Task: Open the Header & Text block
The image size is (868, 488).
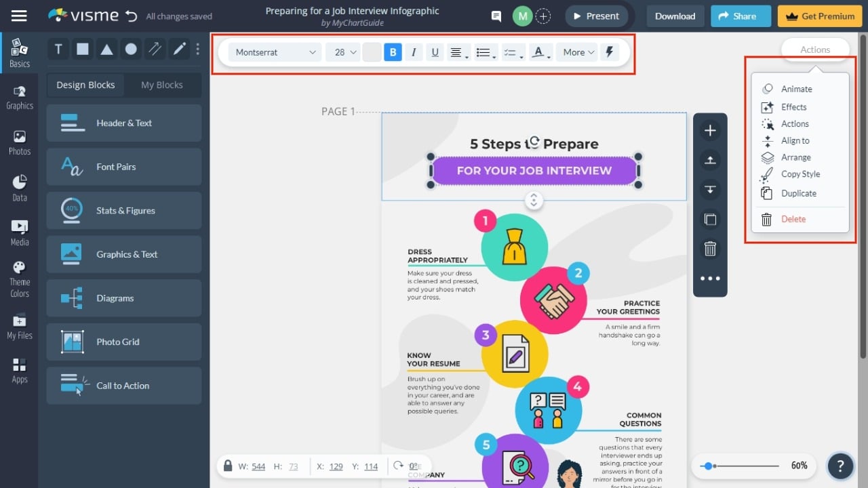Action: [x=124, y=123]
